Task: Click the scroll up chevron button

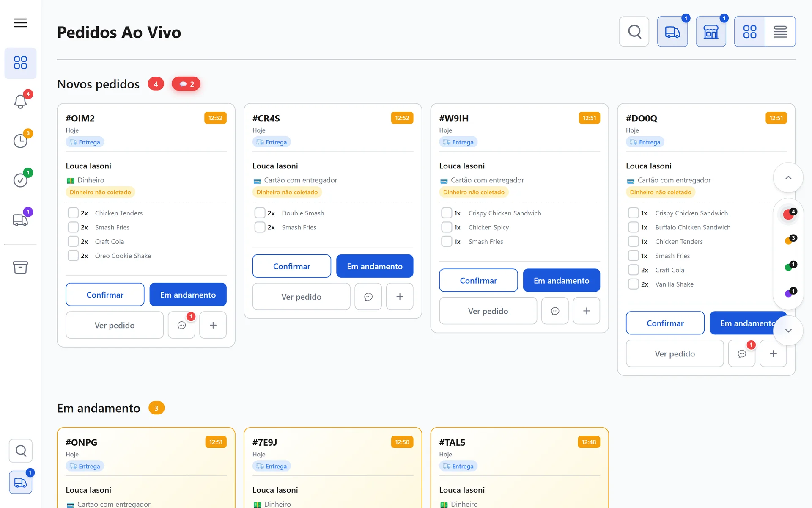Action: coord(788,178)
